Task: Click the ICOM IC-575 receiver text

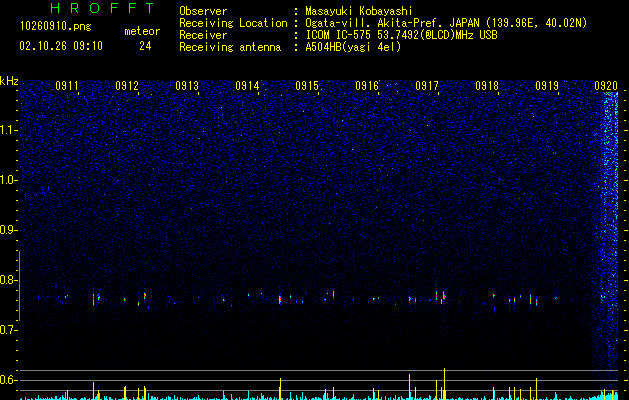Action: click(x=401, y=35)
